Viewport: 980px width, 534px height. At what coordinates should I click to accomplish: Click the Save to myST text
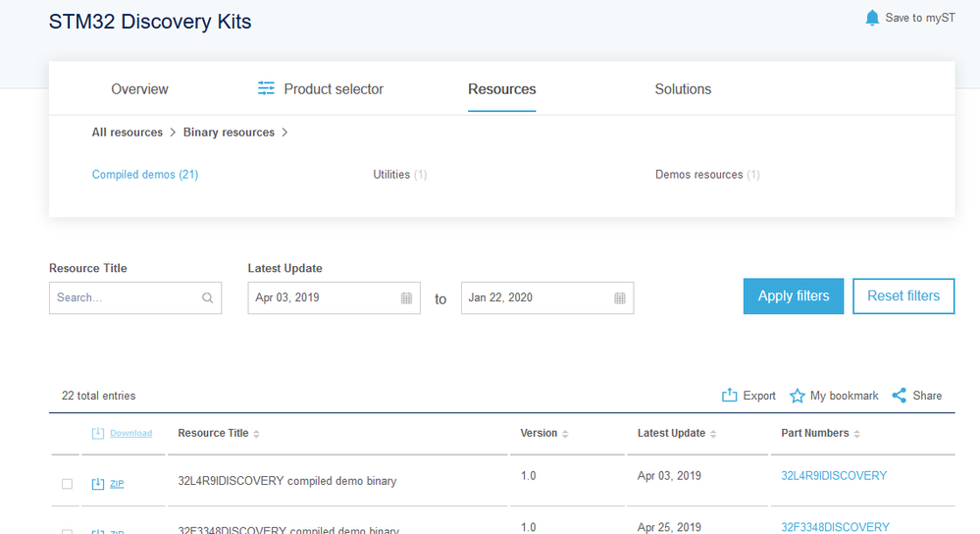tap(920, 18)
